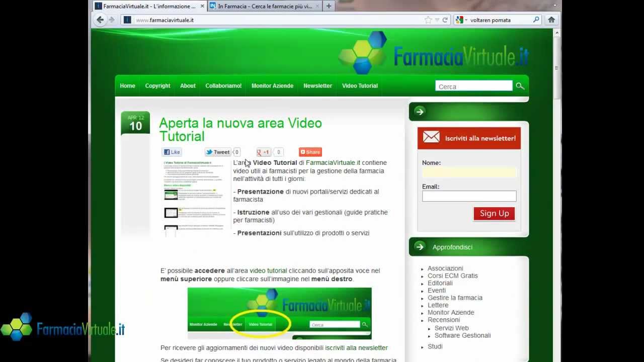The image size is (644, 362).
Task: Click the Video Tutorial menu screenshot image
Action: [x=279, y=313]
